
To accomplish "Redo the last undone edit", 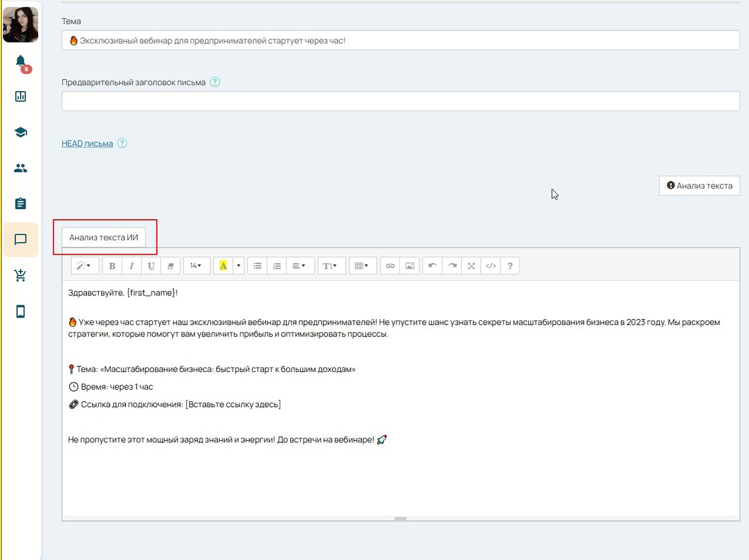I will pyautogui.click(x=452, y=266).
